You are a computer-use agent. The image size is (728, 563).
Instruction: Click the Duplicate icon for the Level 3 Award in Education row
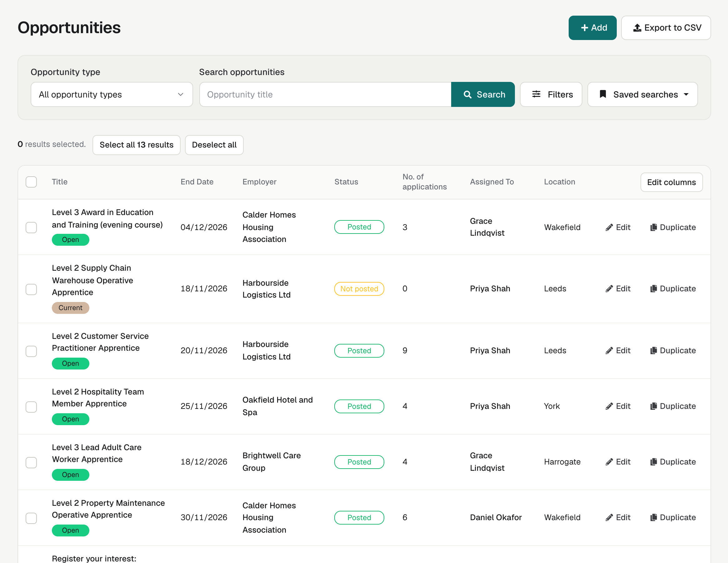[x=653, y=228]
